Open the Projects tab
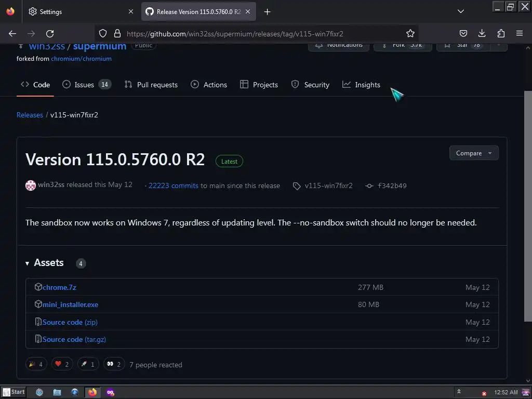 [259, 85]
